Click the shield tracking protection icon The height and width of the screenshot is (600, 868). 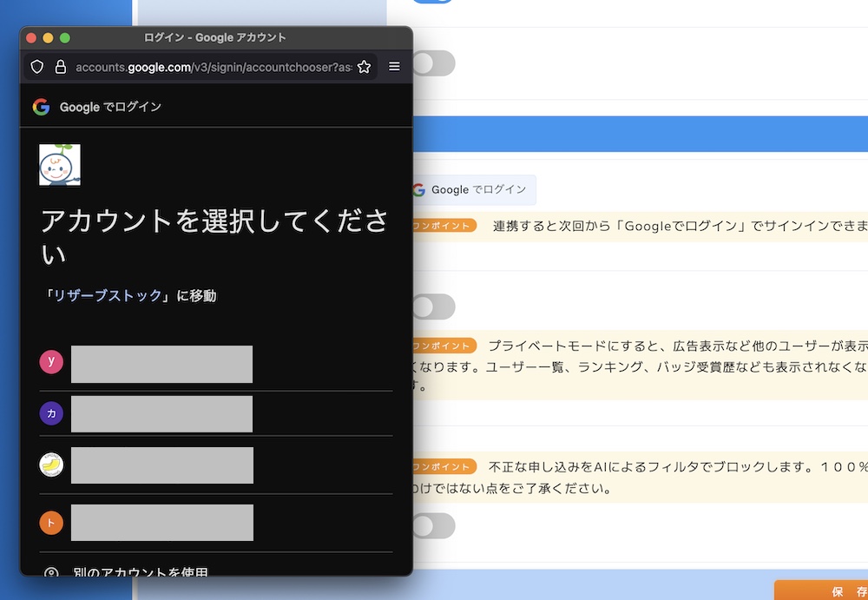[37, 67]
